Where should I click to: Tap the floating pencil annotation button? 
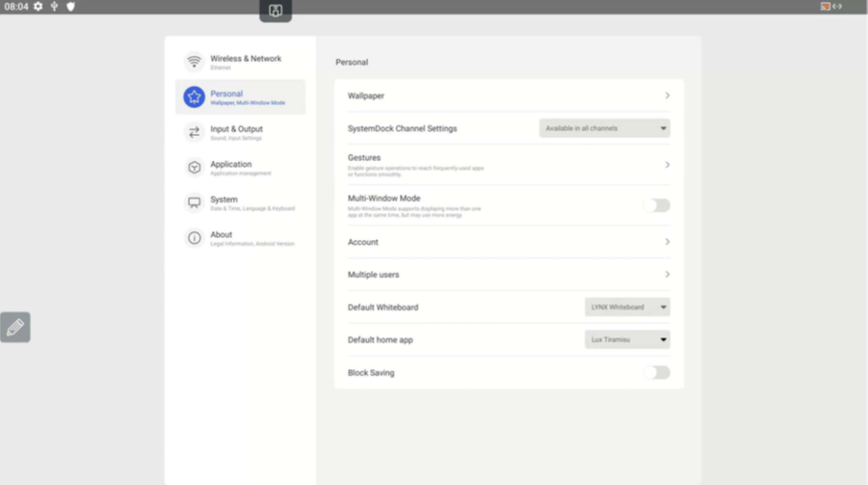15,328
